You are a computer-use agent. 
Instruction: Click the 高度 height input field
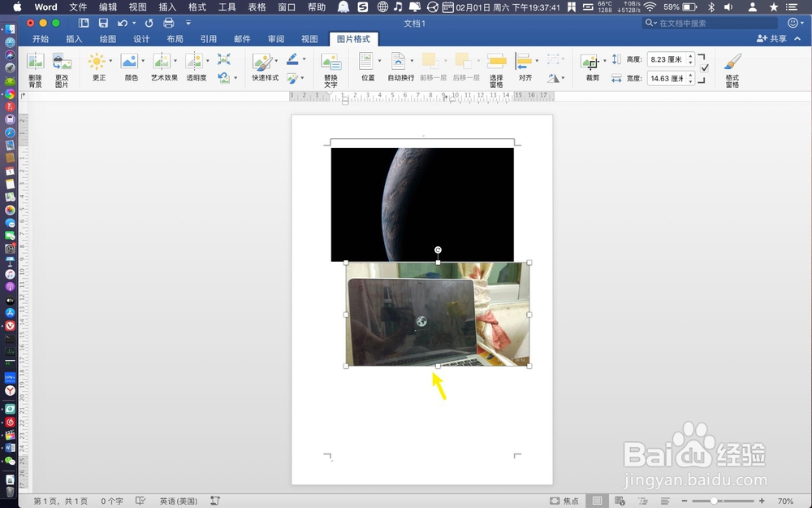tap(666, 59)
